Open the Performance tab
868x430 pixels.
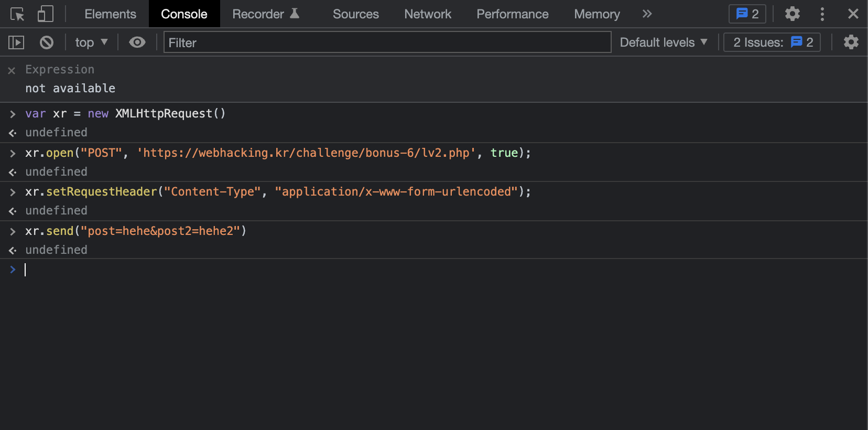pyautogui.click(x=512, y=14)
